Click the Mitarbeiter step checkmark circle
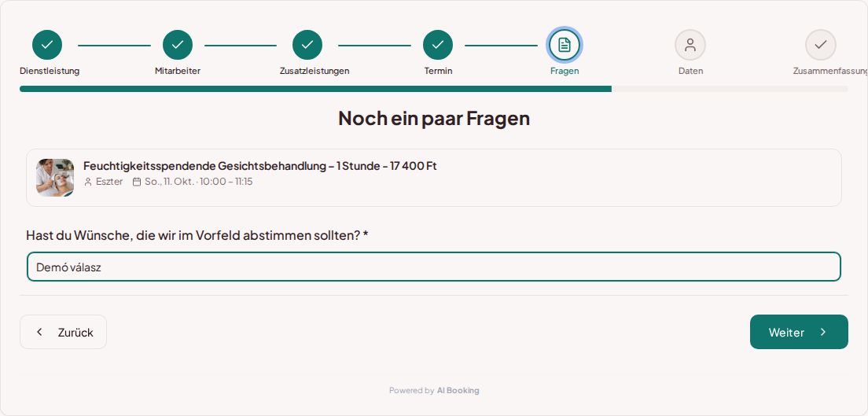 coord(178,45)
